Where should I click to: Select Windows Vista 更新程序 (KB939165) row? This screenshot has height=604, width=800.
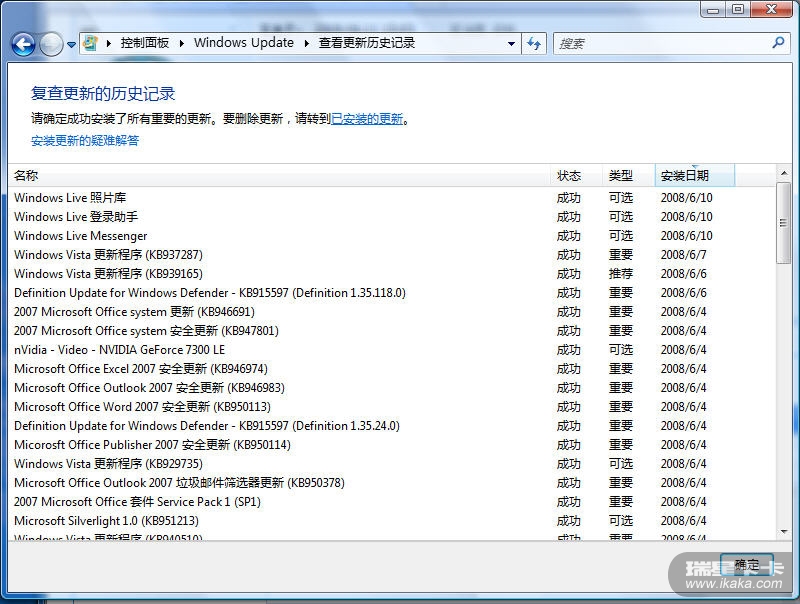(392, 274)
